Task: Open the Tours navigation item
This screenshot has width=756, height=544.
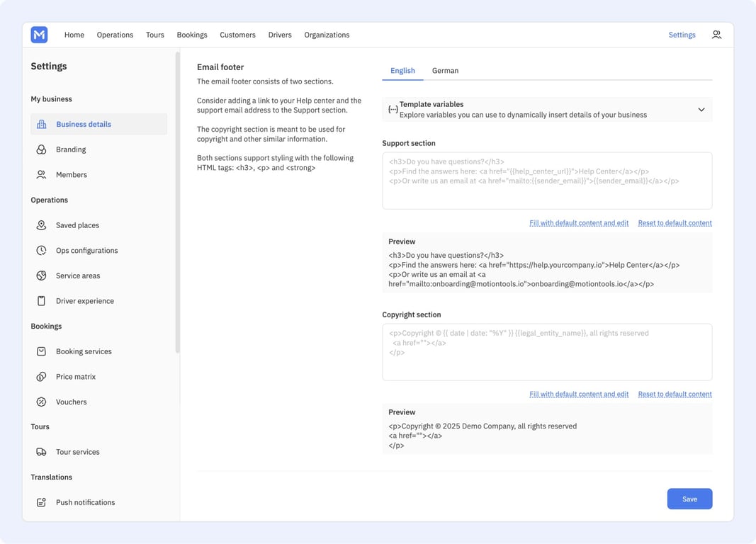Action: pos(154,35)
